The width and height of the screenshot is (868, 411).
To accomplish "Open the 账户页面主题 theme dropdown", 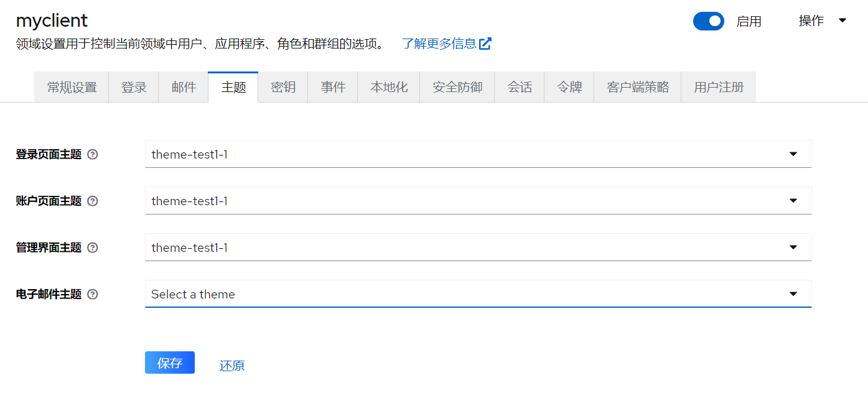I will click(478, 201).
